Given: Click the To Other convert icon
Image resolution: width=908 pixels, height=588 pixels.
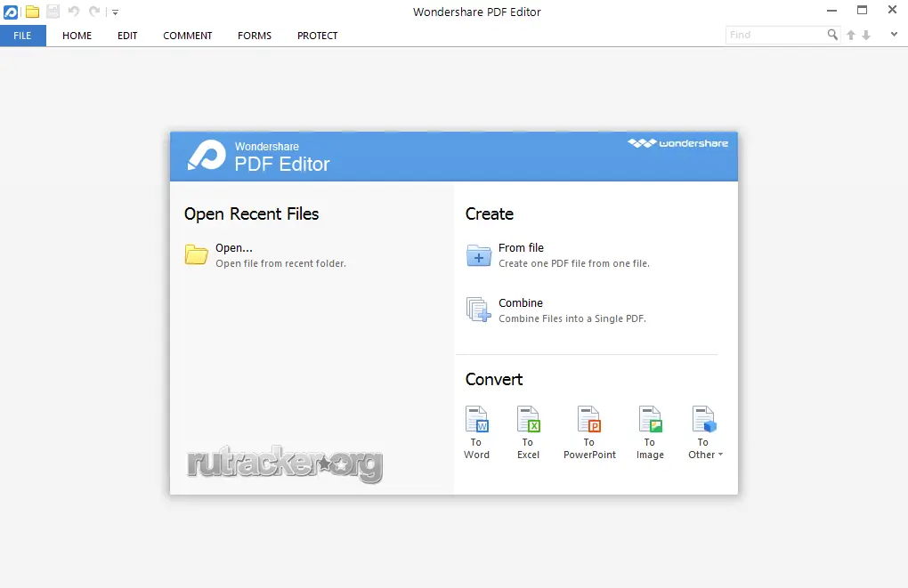Looking at the screenshot, I should pyautogui.click(x=704, y=419).
